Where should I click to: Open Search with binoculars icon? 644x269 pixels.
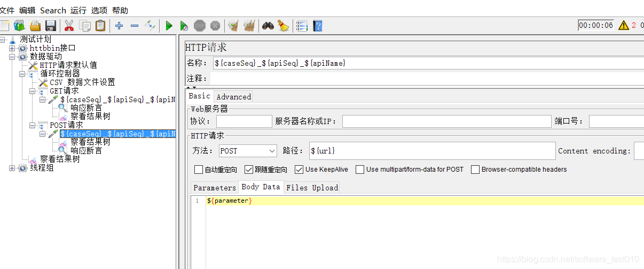[x=268, y=25]
